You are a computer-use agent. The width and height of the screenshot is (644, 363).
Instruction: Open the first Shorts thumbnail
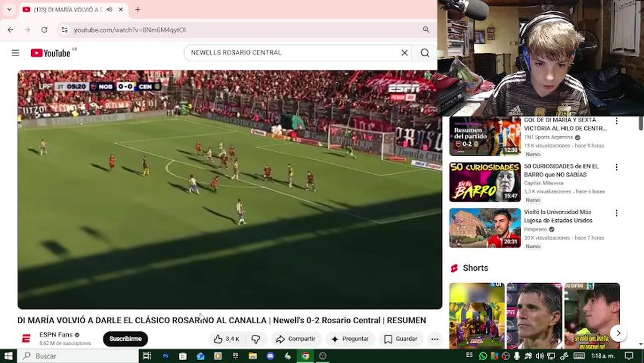(x=477, y=316)
